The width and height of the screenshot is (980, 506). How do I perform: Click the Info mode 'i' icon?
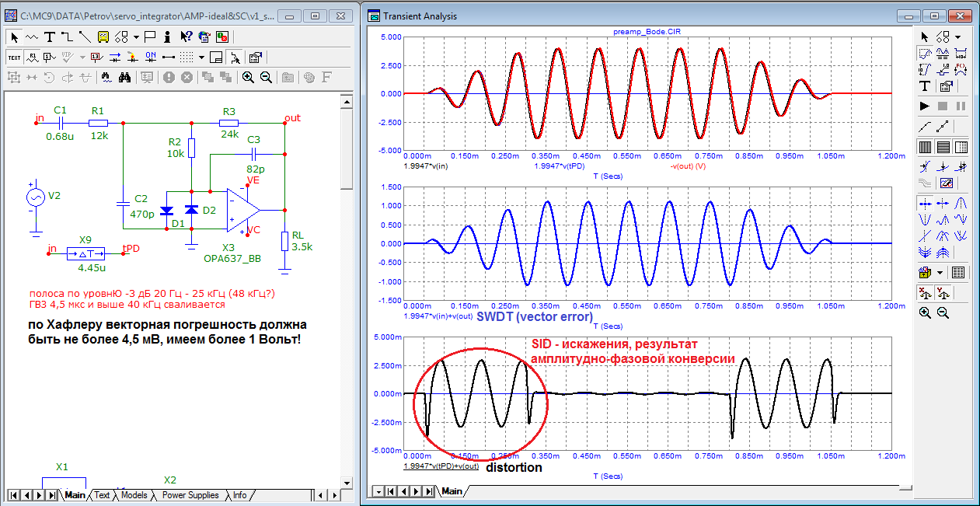pyautogui.click(x=167, y=37)
